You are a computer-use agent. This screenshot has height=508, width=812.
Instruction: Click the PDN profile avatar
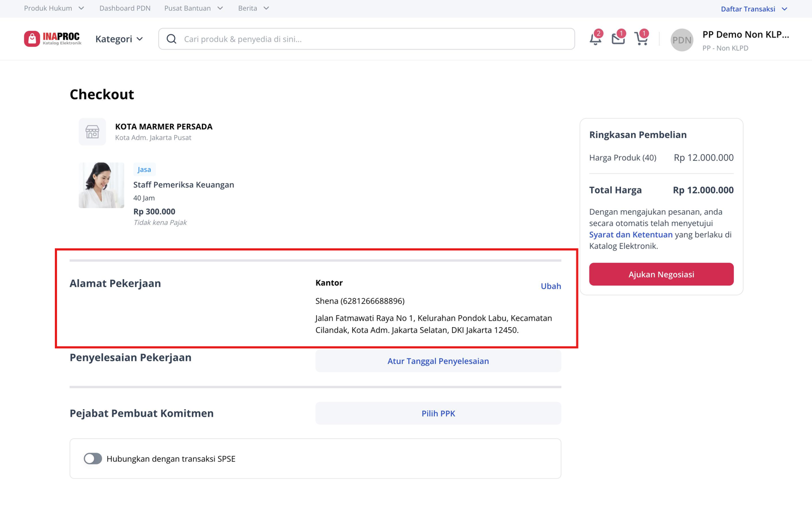(x=682, y=40)
